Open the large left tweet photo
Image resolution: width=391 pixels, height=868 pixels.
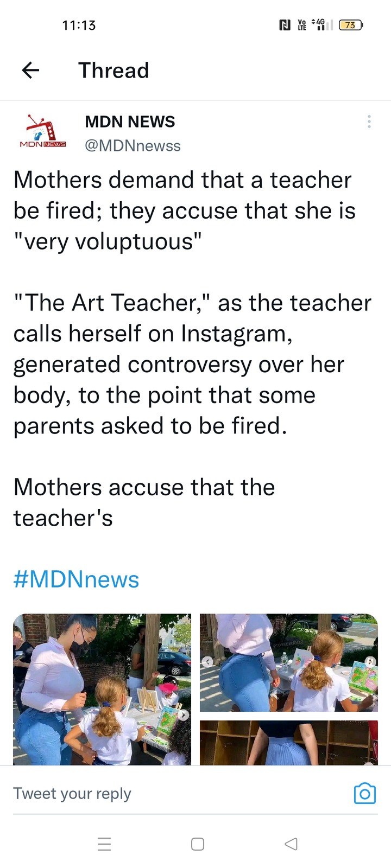102,689
